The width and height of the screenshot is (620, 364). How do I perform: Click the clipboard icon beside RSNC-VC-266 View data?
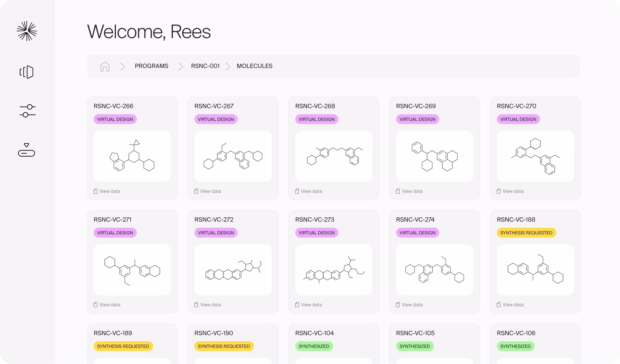95,191
